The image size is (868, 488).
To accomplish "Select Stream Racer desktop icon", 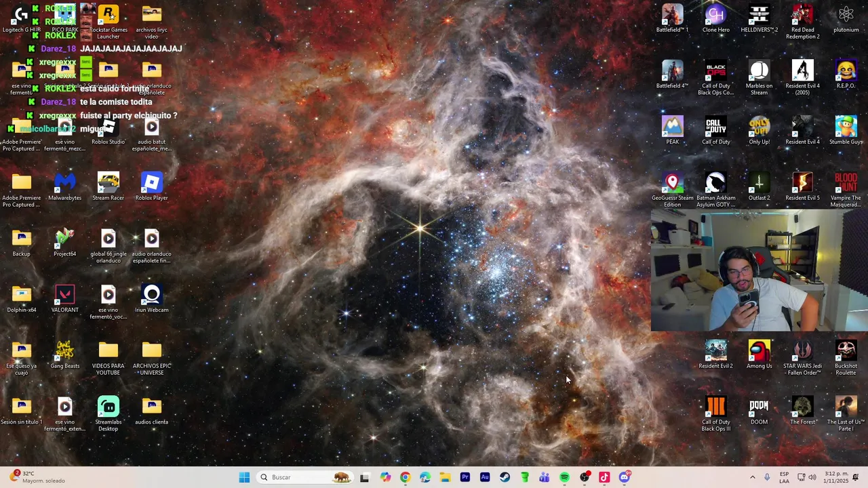I will point(108,187).
